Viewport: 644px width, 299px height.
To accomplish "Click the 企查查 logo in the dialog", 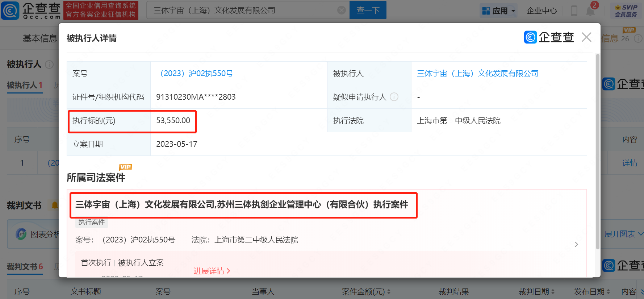I will 549,37.
